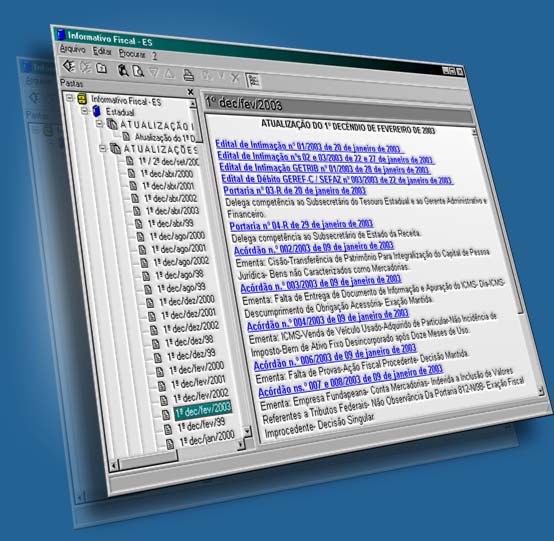Click the global search toolbar icon

[123, 70]
